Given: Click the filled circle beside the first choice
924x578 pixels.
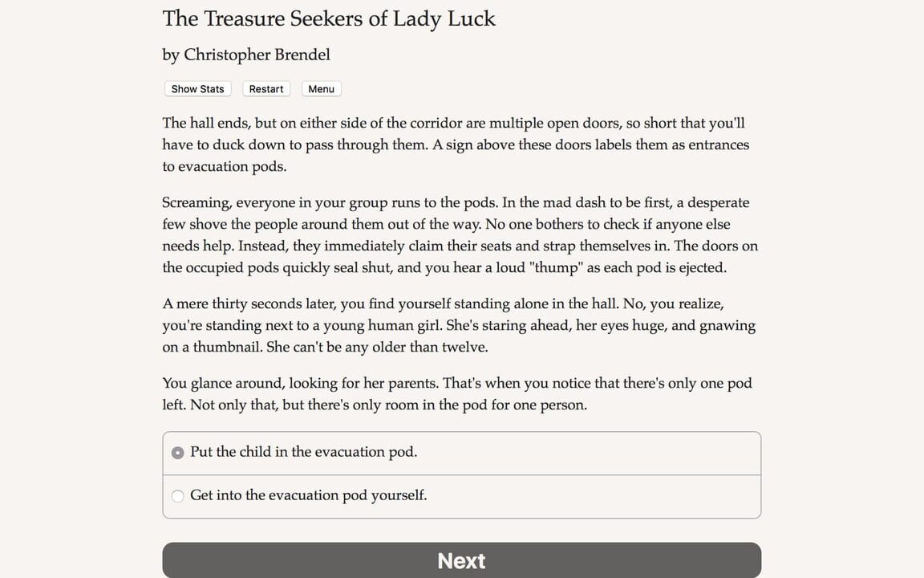Looking at the screenshot, I should pyautogui.click(x=177, y=452).
